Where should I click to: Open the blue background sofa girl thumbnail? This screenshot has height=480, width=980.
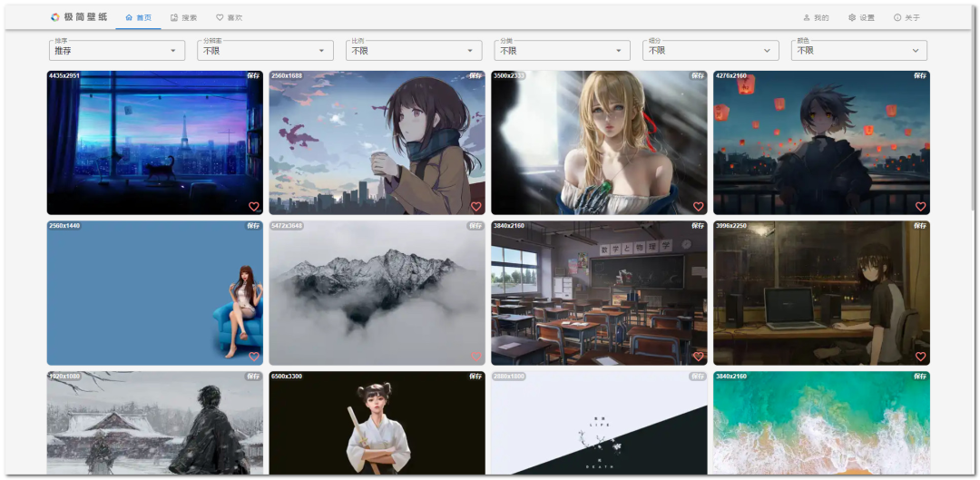pyautogui.click(x=155, y=292)
